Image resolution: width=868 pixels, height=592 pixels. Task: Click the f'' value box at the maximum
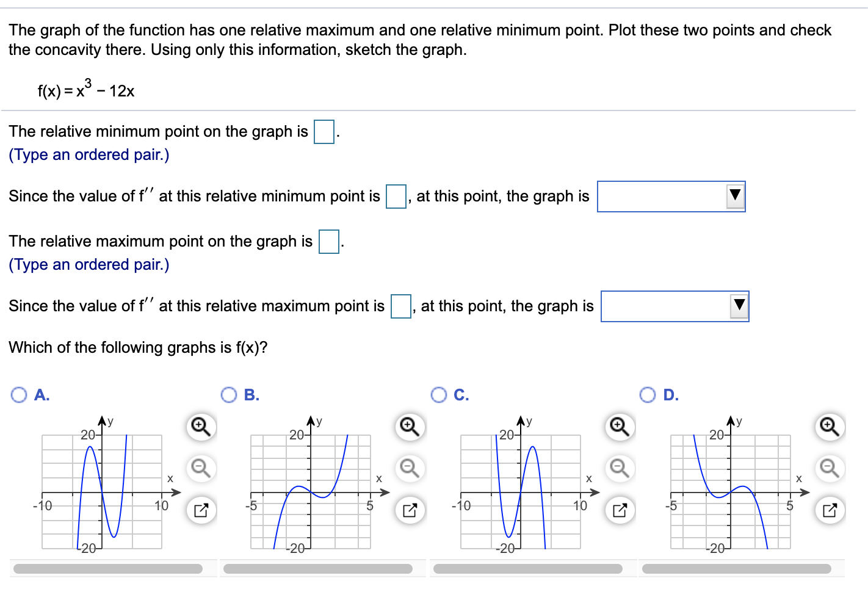(x=401, y=306)
